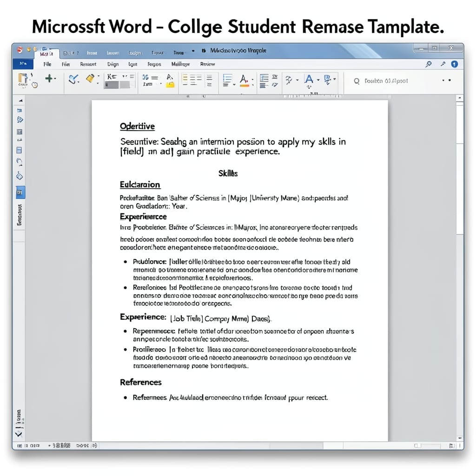
Task: Click the bulleted list icon in ribbon
Action: pyautogui.click(x=227, y=80)
